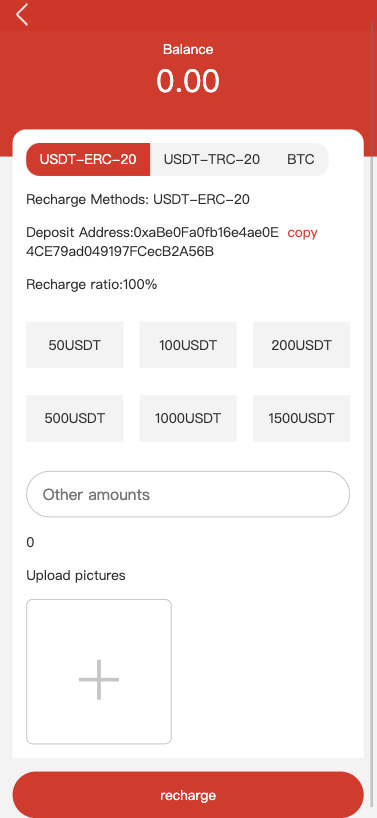377x818 pixels.
Task: Click the deposit address text
Action: pos(153,242)
